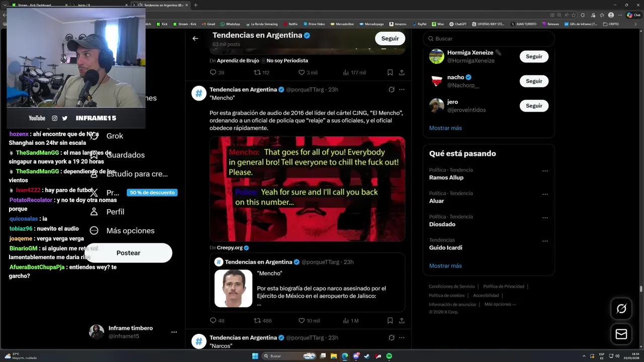
Task: View analytics showing 177 mil views
Action: coord(354,72)
